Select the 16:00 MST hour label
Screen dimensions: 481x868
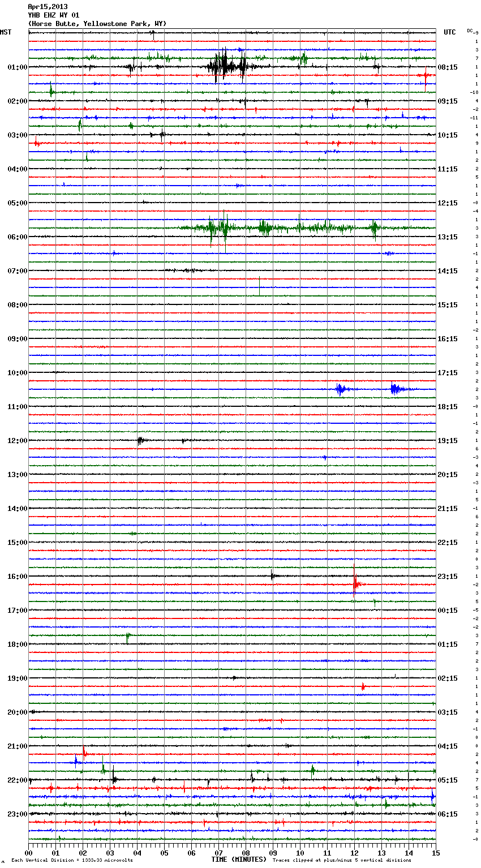[18, 577]
